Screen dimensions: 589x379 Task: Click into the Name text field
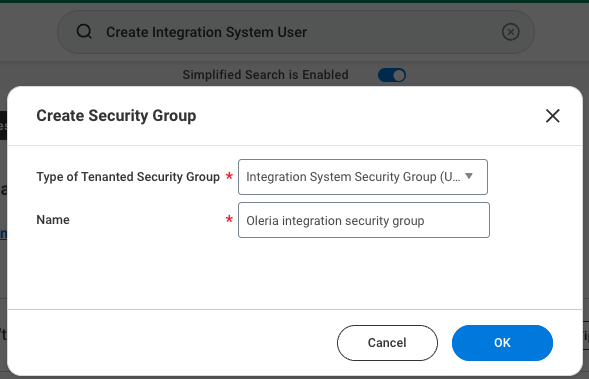click(364, 220)
